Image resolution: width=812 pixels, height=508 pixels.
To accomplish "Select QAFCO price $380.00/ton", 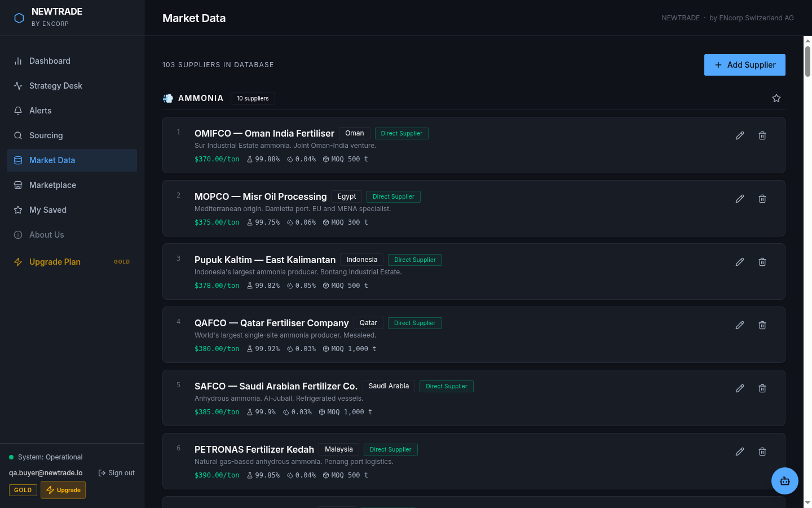I will (x=217, y=349).
